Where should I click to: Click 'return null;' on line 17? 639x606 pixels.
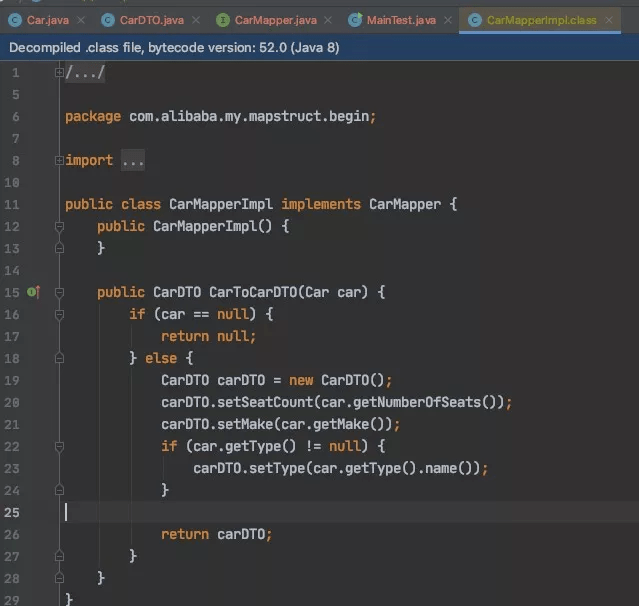click(x=208, y=336)
